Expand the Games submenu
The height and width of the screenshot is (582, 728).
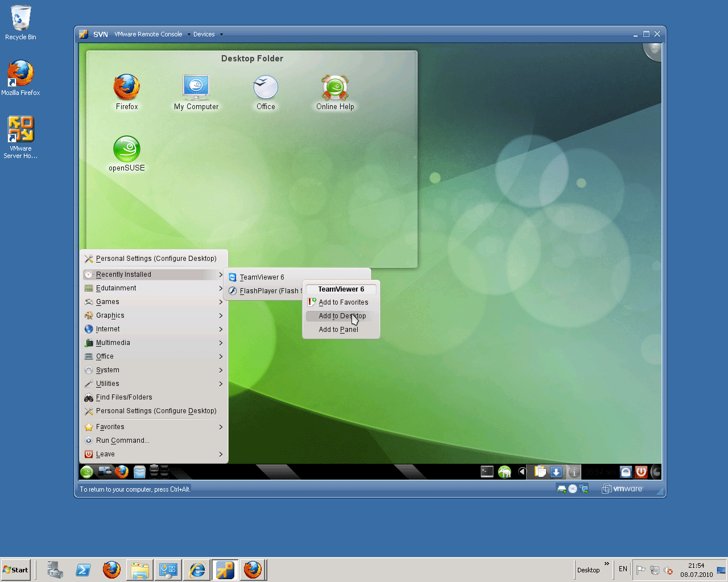(x=154, y=302)
